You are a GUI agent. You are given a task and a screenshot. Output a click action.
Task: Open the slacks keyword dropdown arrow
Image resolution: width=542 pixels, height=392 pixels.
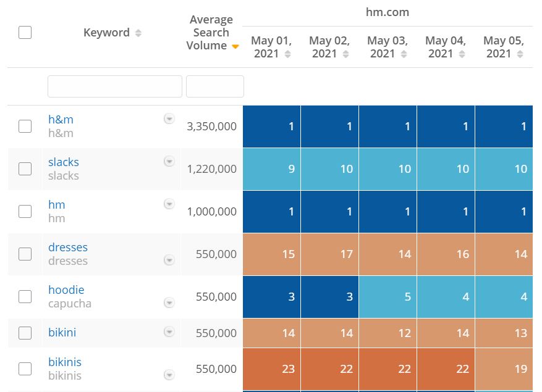169,161
